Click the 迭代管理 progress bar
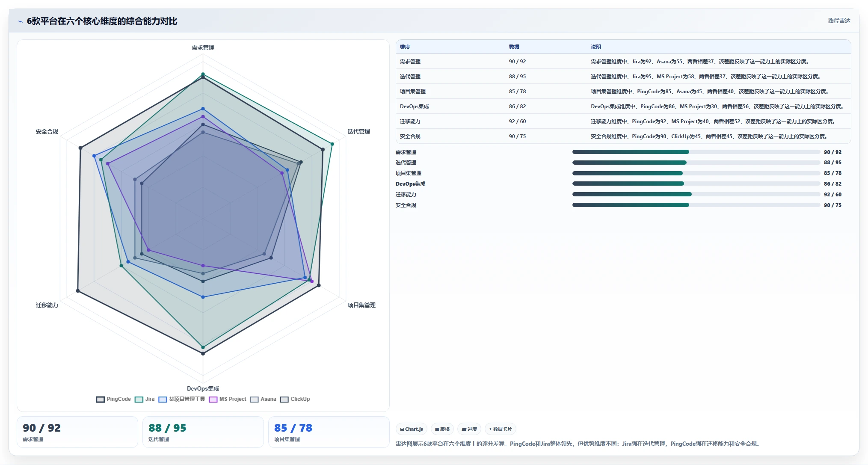 tap(696, 163)
